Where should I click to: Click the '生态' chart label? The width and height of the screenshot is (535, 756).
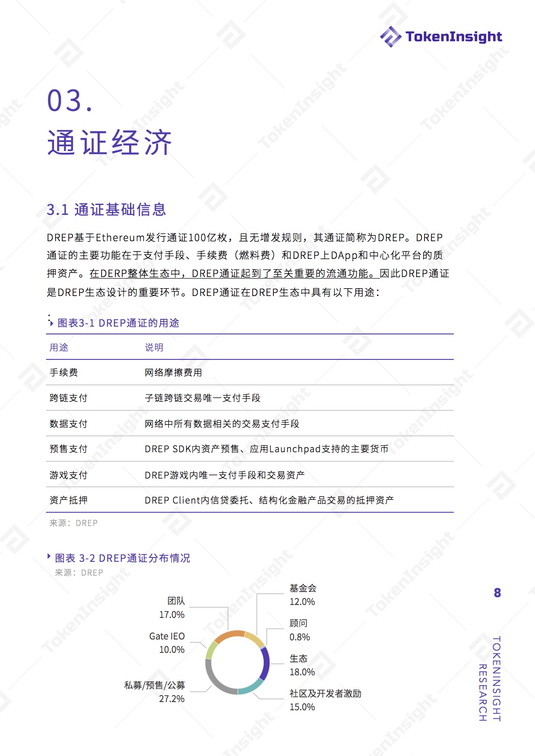[x=299, y=658]
